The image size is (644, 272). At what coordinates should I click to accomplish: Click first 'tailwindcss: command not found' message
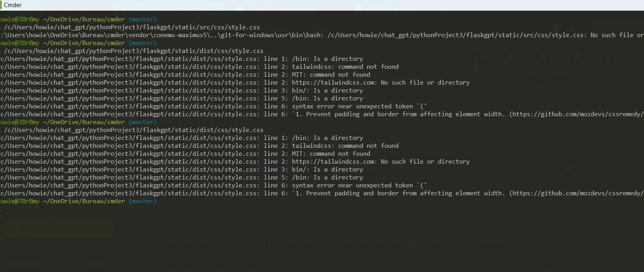(x=345, y=67)
